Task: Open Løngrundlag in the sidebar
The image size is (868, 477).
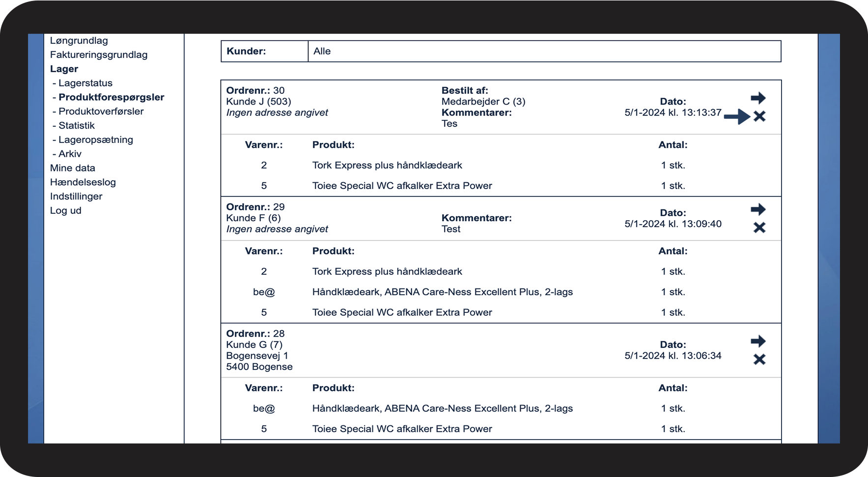Action: (x=79, y=41)
